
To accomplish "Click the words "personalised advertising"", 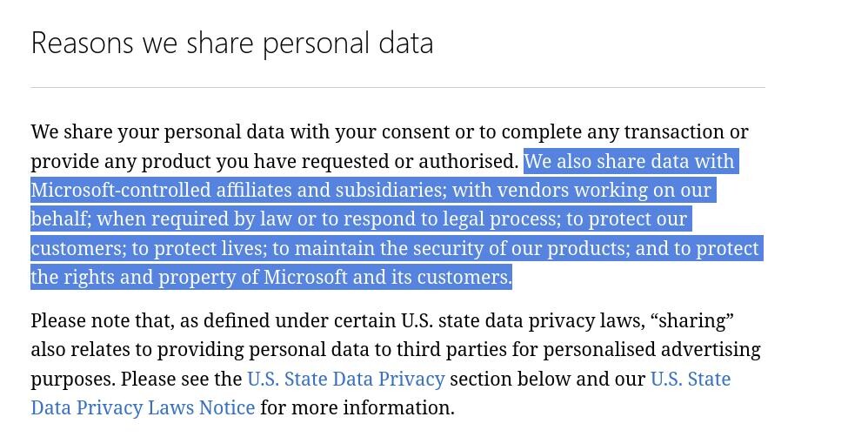I will [x=651, y=349].
